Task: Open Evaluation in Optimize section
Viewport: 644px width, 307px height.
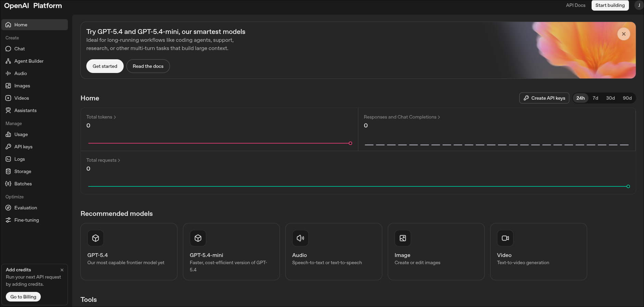Action: (x=35, y=208)
